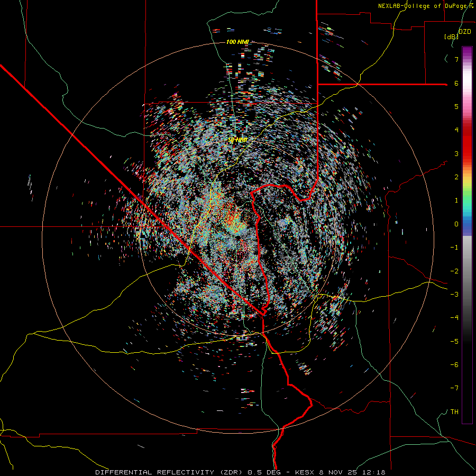This screenshot has width=476, height=476.
Task: Click the scale label -2
Action: pos(454,271)
